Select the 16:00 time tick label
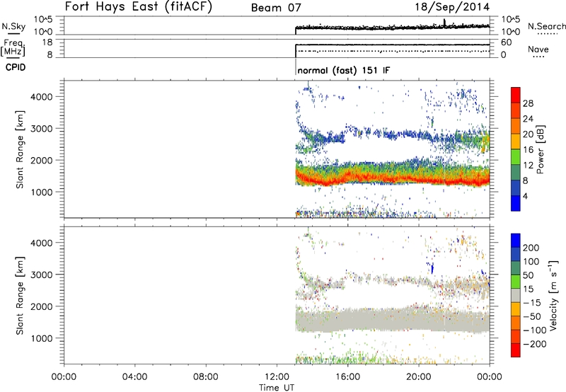Image resolution: width=566 pixels, height=392 pixels. click(x=347, y=377)
